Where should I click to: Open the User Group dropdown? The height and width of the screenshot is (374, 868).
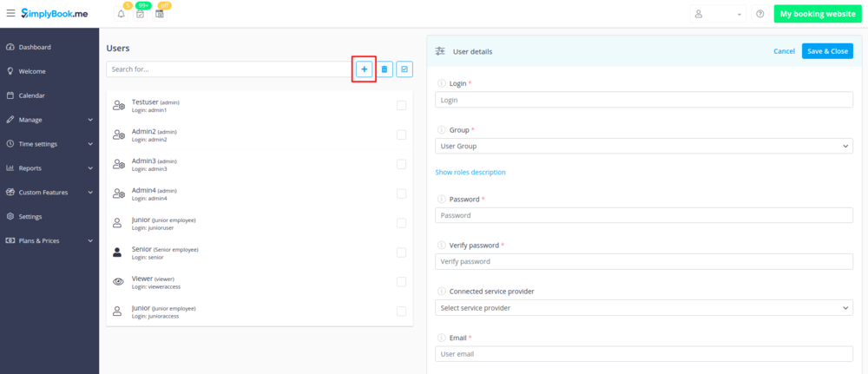643,147
